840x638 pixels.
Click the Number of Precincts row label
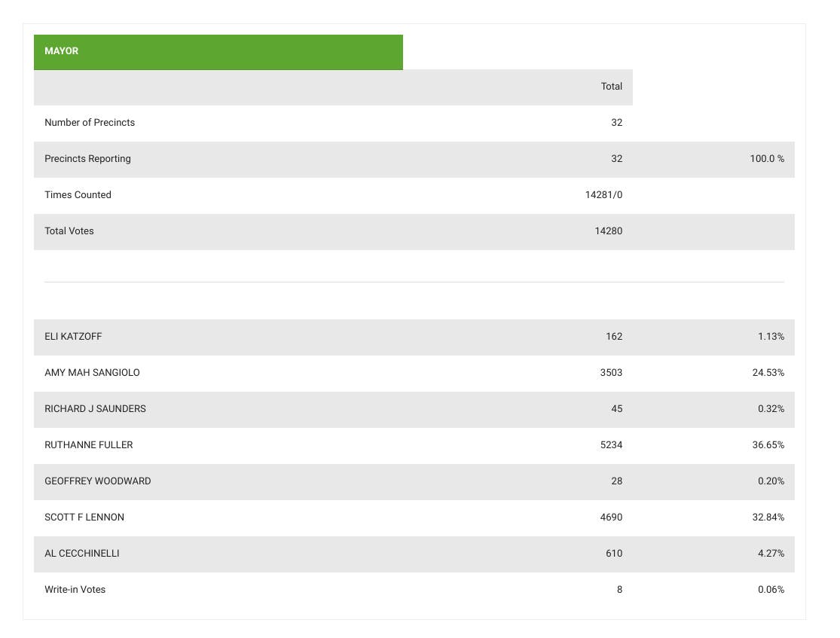[x=90, y=123]
